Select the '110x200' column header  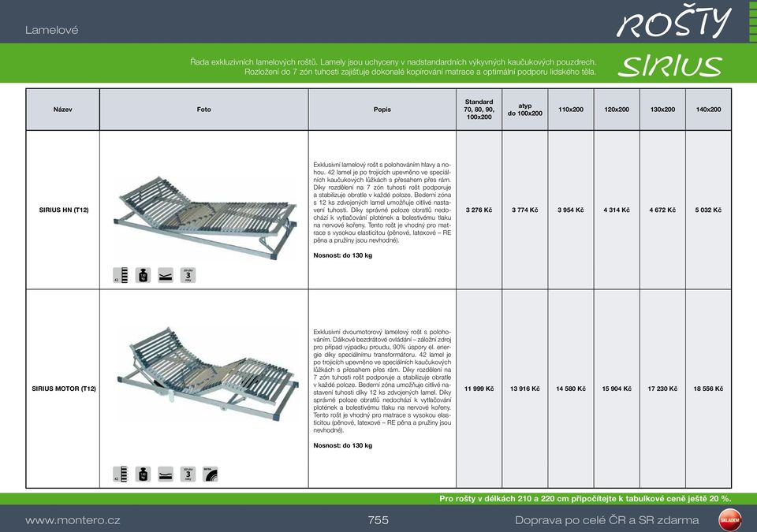click(571, 110)
